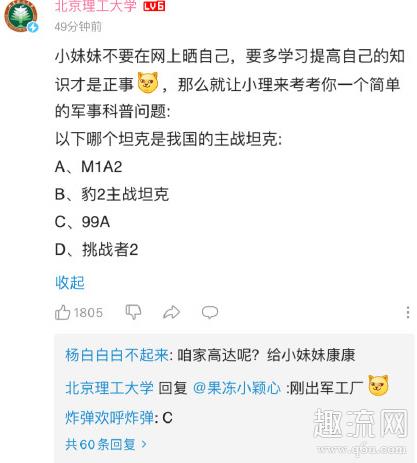Open the three-dot more options menu

click(408, 312)
